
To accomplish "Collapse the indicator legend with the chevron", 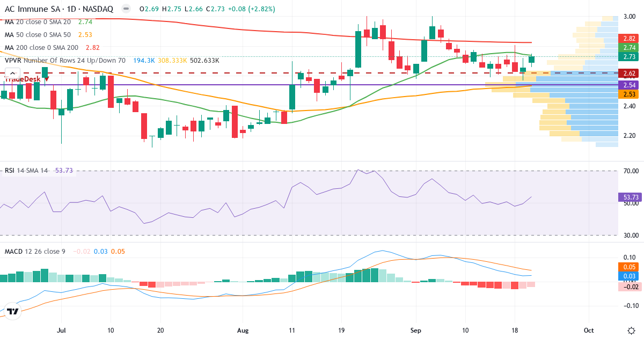I will [x=12, y=72].
